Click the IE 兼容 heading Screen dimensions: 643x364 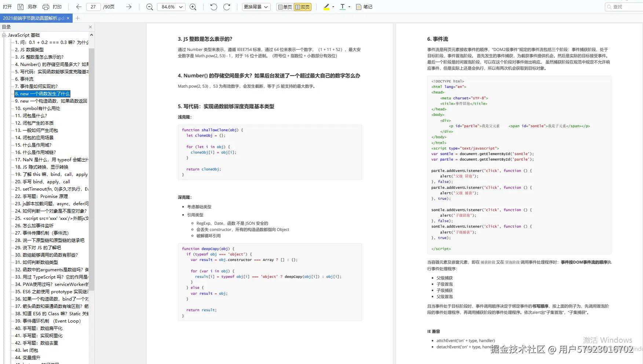point(434,331)
